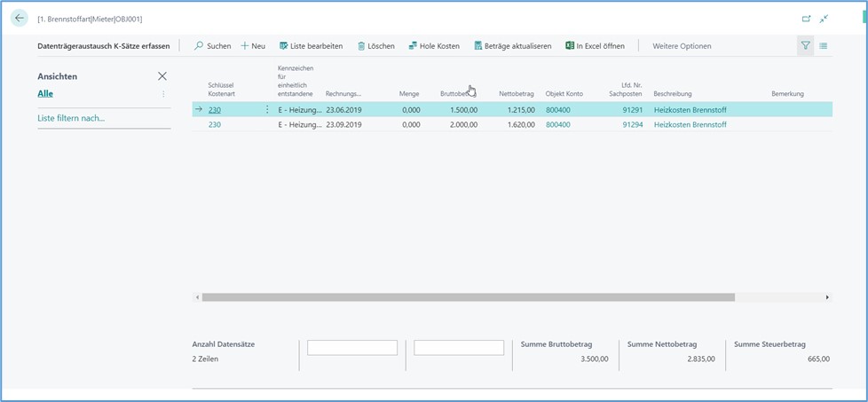This screenshot has width=868, height=402.
Task: Open row actions menu for first row
Action: point(267,109)
